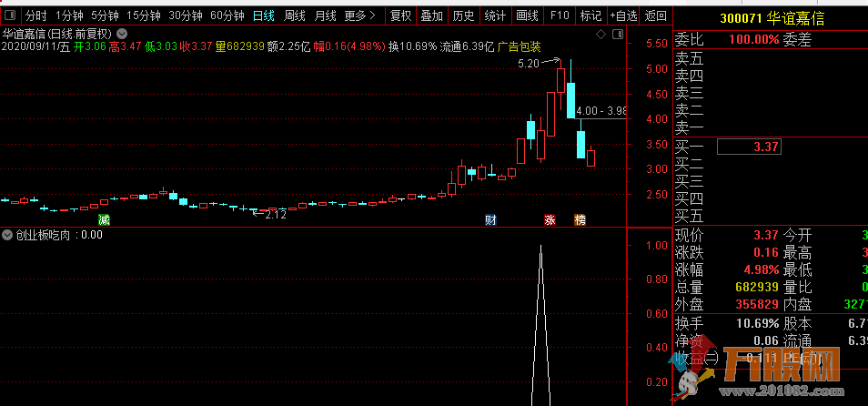
Task: Add stock via +自选 button
Action: (624, 15)
